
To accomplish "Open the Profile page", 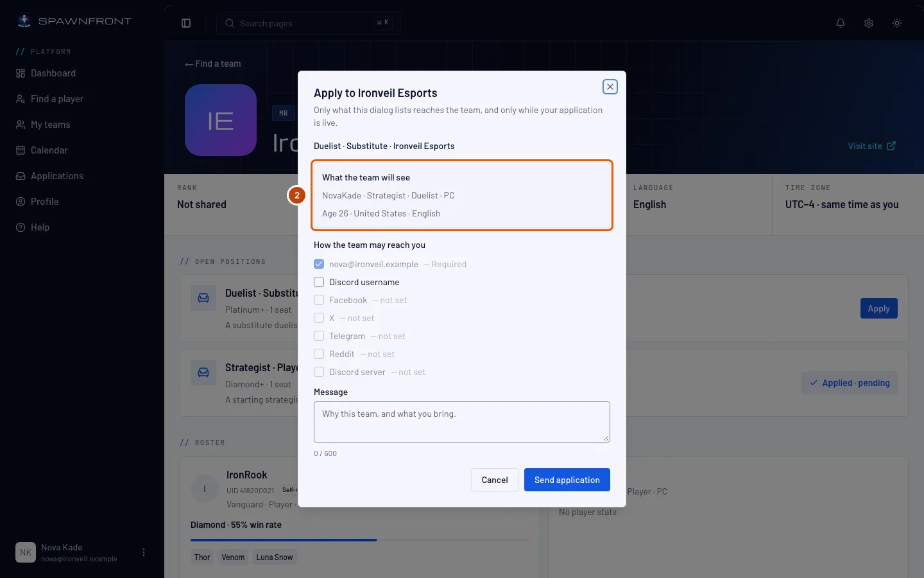I will 82,202.
